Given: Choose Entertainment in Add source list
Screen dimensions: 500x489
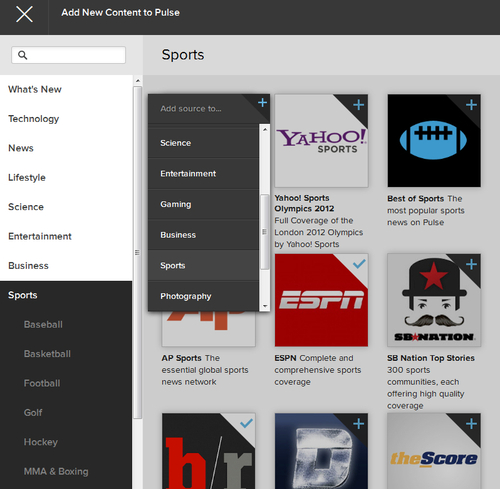Looking at the screenshot, I should pyautogui.click(x=203, y=173).
